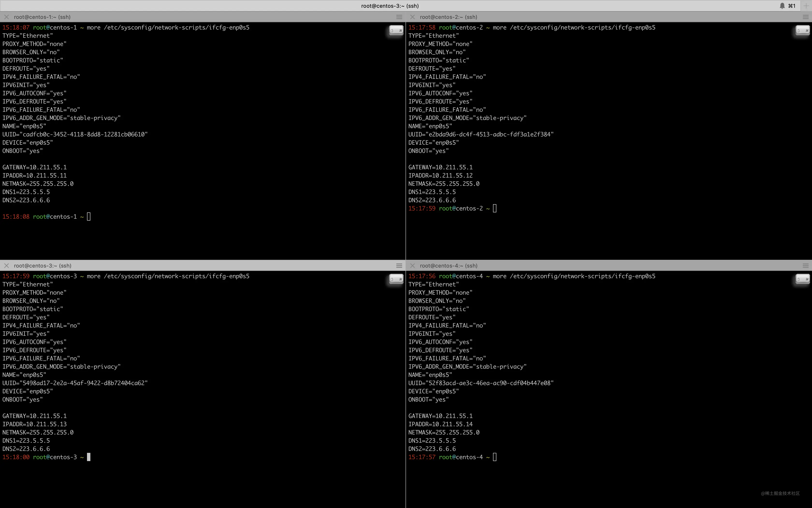The image size is (812, 508).
Task: Click ONBOOT="yes" in the centos-3 pane
Action: tap(22, 399)
